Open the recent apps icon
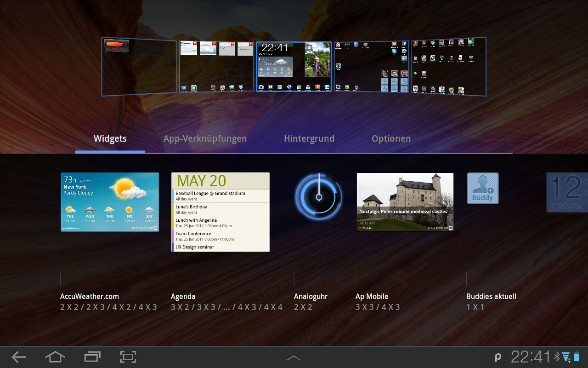 (92, 357)
